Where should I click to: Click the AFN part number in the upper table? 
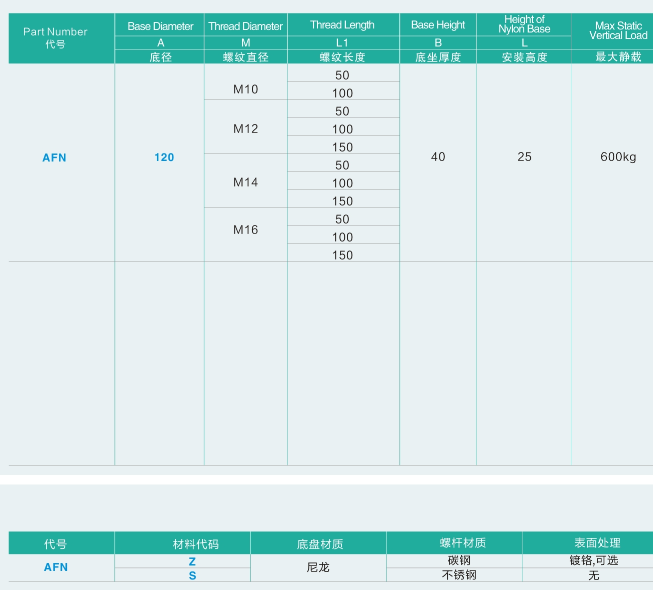tap(54, 157)
